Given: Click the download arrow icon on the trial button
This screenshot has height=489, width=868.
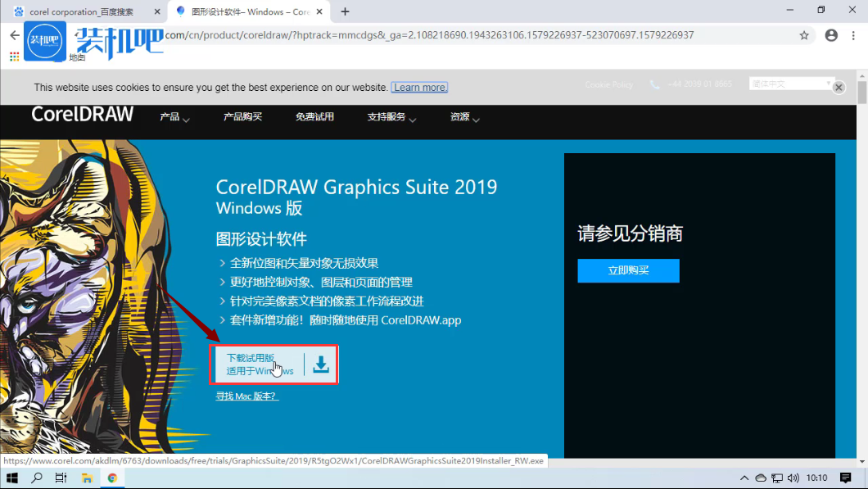Looking at the screenshot, I should [x=320, y=364].
